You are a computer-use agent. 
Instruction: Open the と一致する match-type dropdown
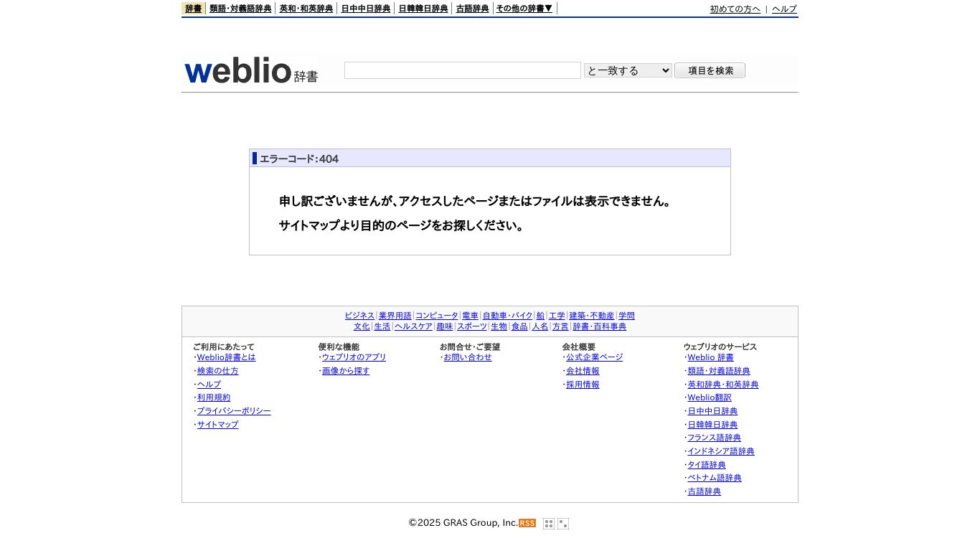tap(628, 70)
